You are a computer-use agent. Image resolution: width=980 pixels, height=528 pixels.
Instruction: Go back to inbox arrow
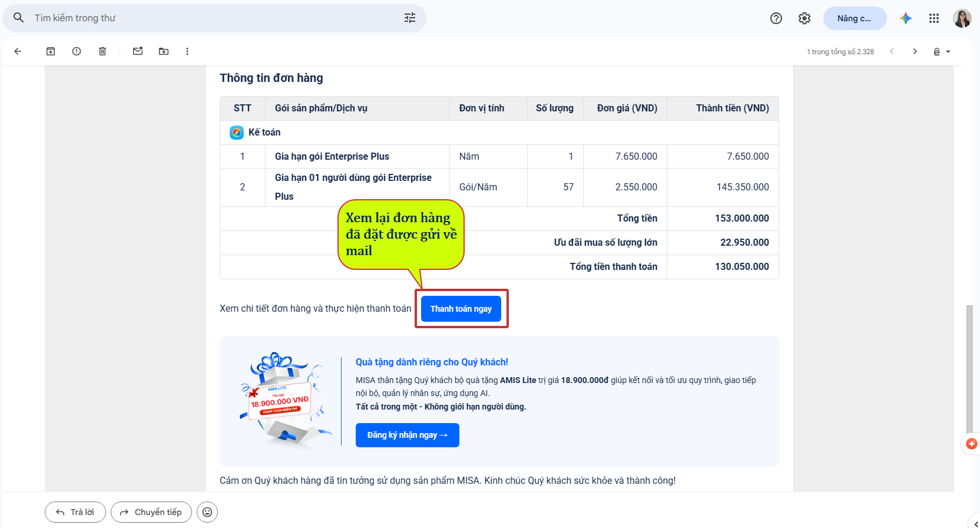(x=18, y=51)
